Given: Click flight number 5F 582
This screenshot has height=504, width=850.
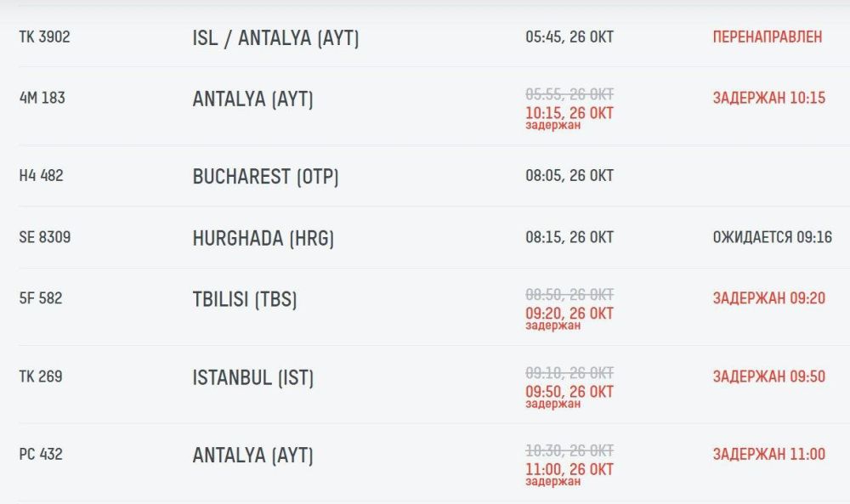Looking at the screenshot, I should point(41,298).
